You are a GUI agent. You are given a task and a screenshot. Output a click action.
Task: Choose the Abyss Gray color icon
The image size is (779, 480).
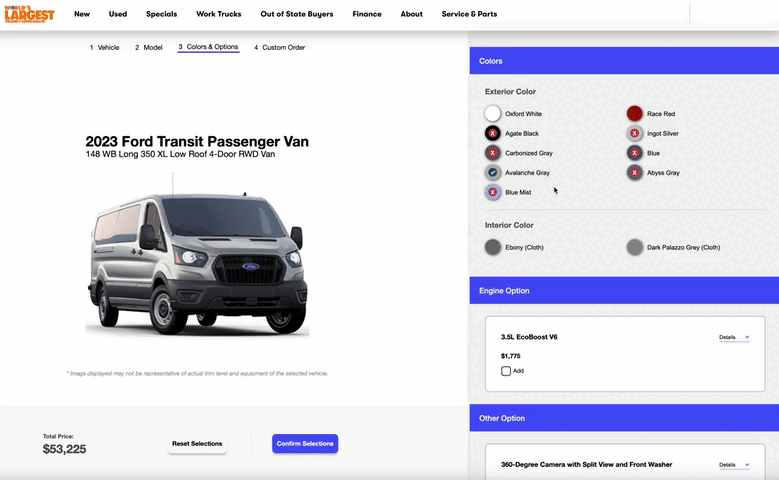point(634,172)
